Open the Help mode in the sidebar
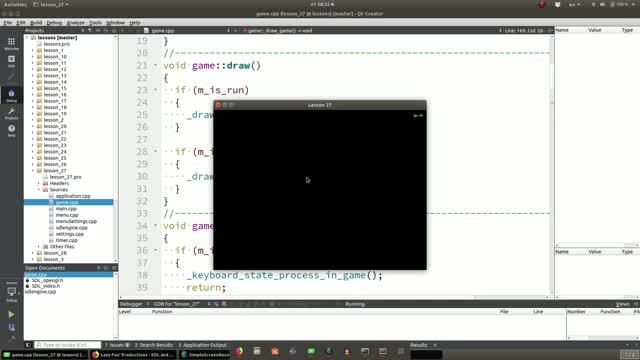This screenshot has width=640, height=360. 11,131
